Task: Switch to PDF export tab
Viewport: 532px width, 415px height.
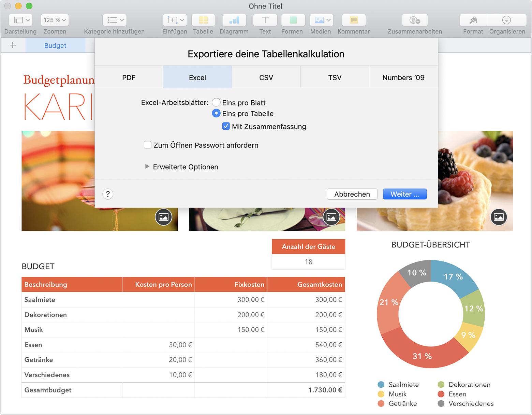Action: [129, 77]
